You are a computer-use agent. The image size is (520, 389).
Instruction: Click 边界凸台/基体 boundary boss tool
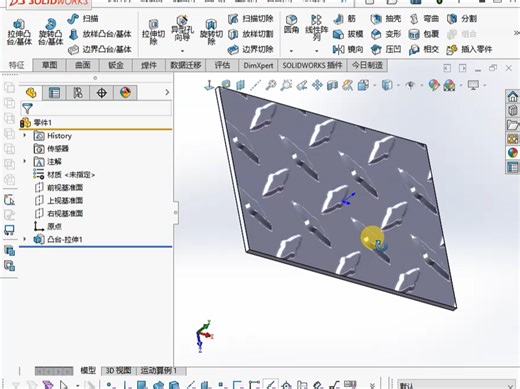pyautogui.click(x=100, y=50)
